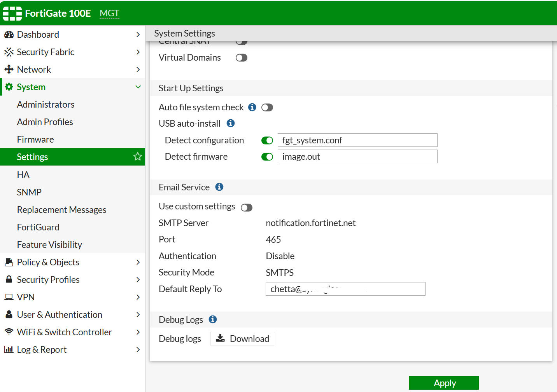The width and height of the screenshot is (557, 392).
Task: Click info icon beside Auto file system check
Action: [x=252, y=107]
